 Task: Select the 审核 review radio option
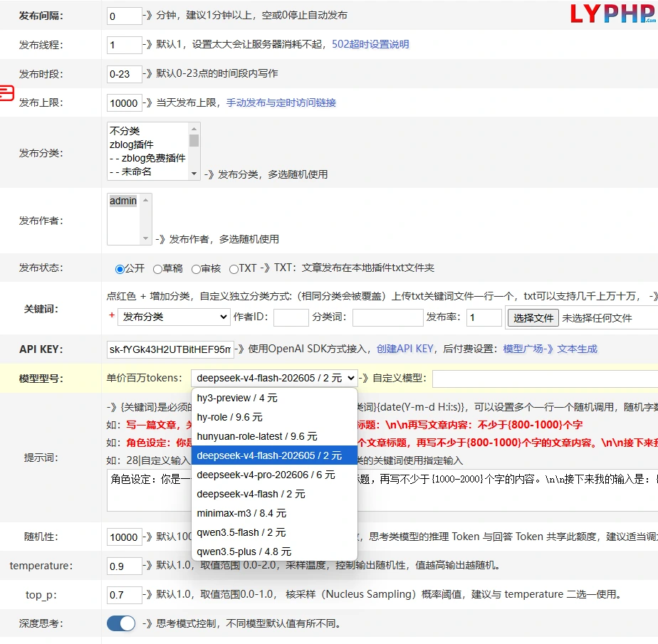click(x=196, y=269)
